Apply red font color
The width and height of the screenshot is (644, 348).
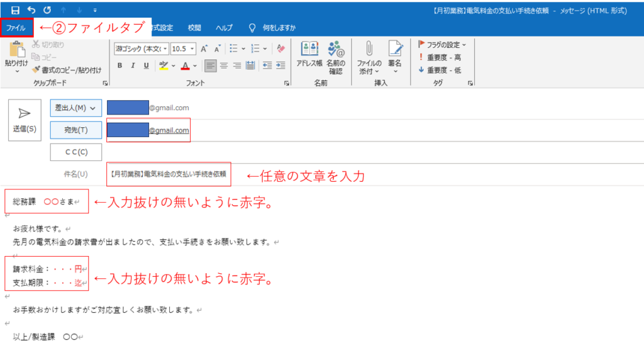coord(186,65)
